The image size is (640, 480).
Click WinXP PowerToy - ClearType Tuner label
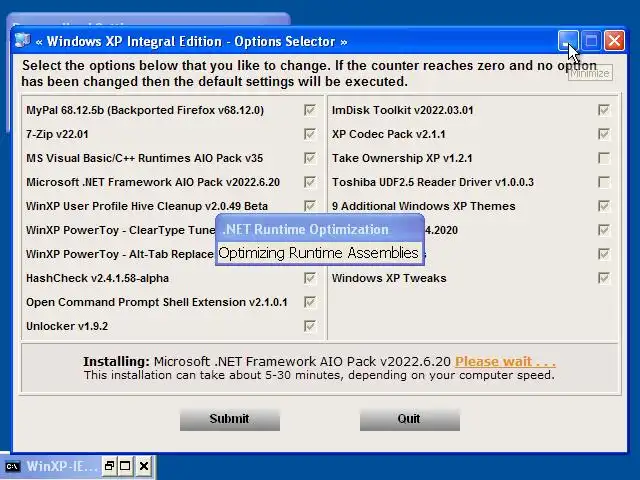[120, 230]
